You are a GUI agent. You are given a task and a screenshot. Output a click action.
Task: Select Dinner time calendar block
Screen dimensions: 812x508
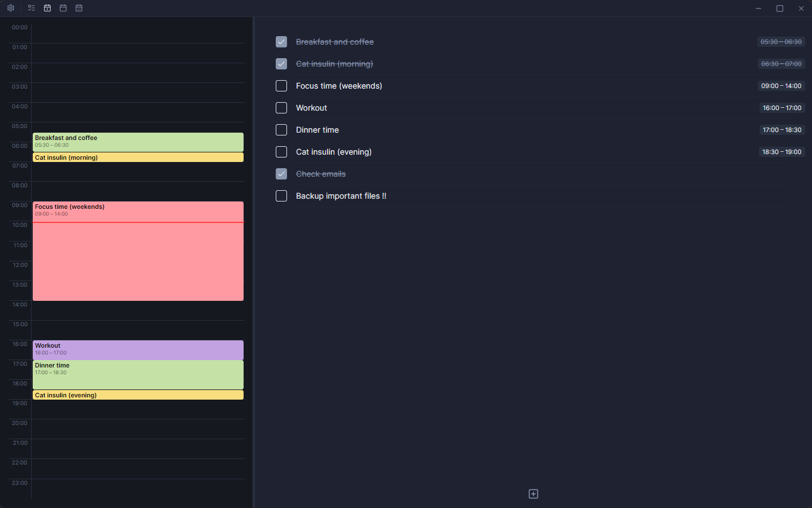click(138, 375)
